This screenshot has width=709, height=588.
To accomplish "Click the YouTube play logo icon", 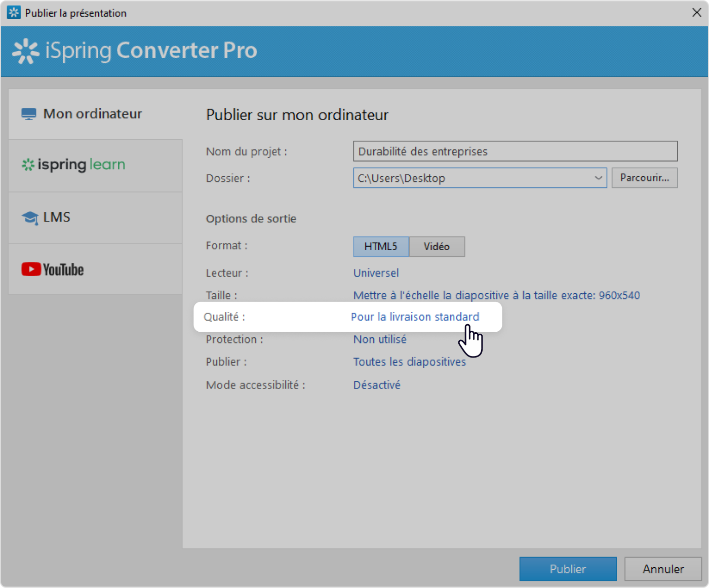I will click(x=31, y=269).
